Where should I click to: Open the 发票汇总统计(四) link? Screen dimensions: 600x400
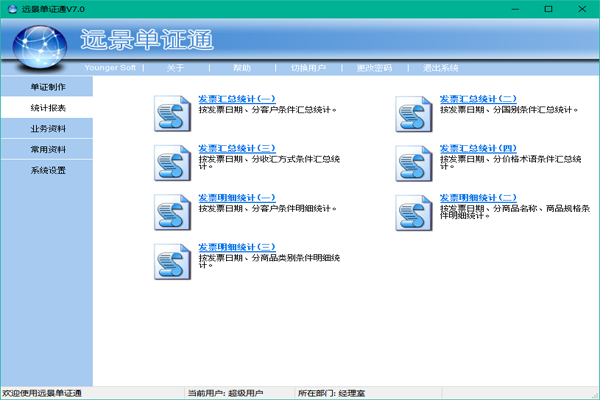coord(478,149)
